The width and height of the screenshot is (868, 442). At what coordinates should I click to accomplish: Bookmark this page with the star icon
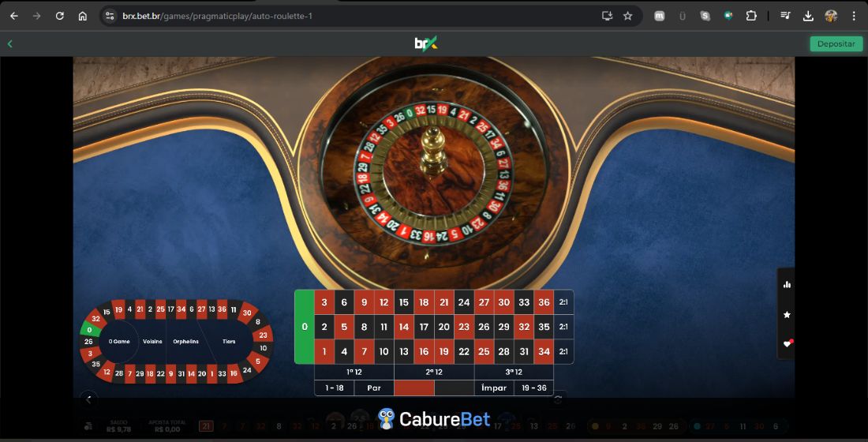[628, 16]
